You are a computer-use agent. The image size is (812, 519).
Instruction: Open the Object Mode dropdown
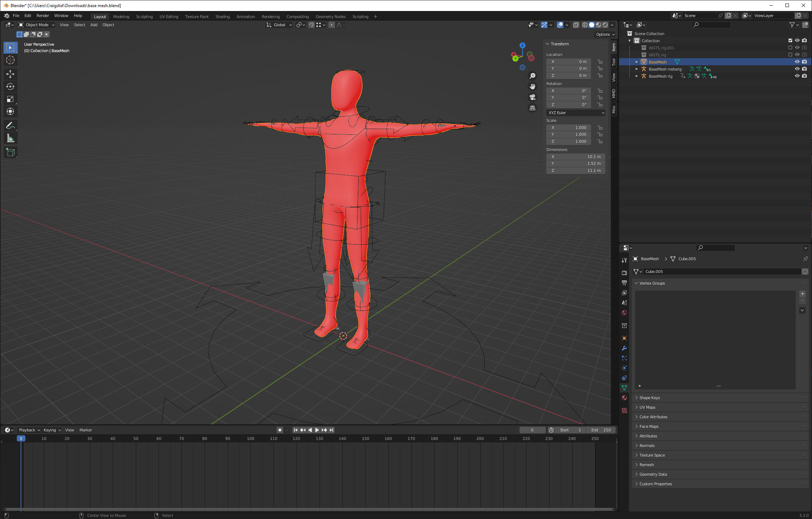pos(37,25)
